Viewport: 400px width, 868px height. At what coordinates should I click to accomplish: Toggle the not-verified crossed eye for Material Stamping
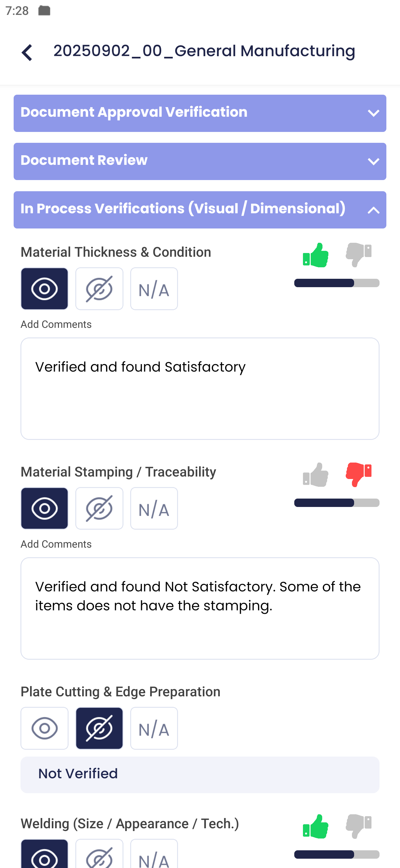[99, 508]
